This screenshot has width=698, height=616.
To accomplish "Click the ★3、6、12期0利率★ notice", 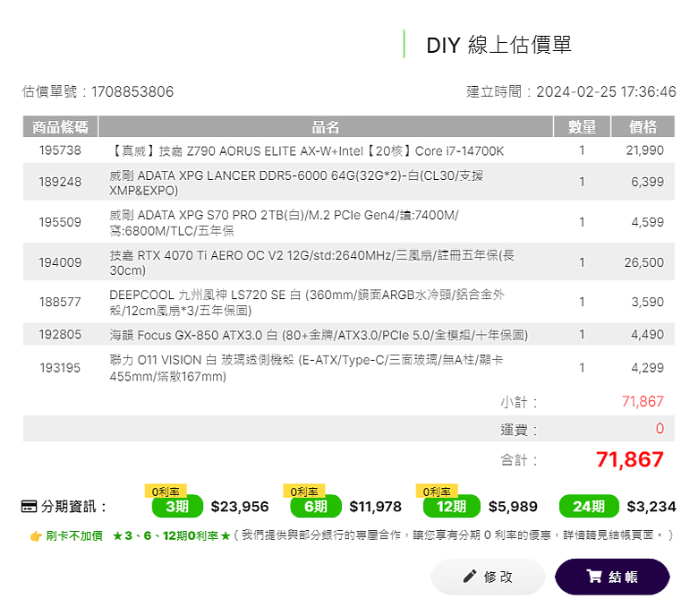I will 172,535.
